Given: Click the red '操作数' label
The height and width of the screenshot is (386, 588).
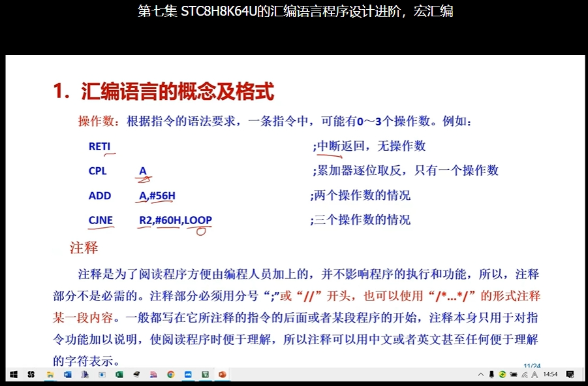Looking at the screenshot, I should click(x=96, y=121).
